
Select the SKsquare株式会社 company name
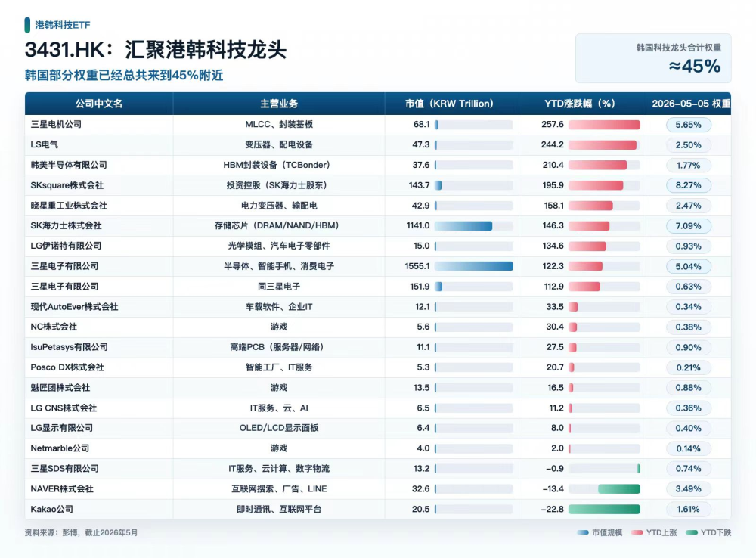67,185
